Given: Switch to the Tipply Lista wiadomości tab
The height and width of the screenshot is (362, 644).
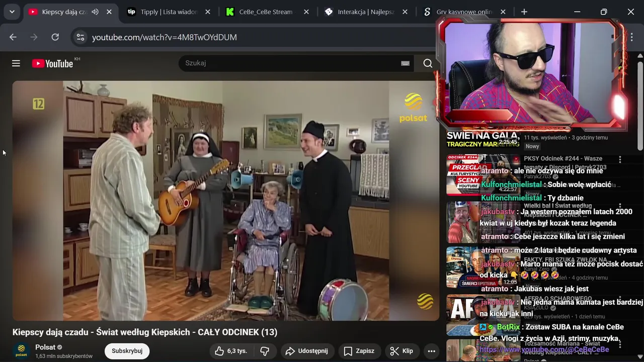Looking at the screenshot, I should 169,12.
